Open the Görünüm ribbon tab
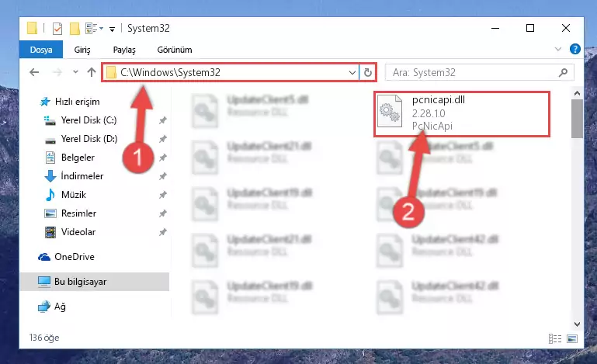597x364 pixels. click(175, 50)
